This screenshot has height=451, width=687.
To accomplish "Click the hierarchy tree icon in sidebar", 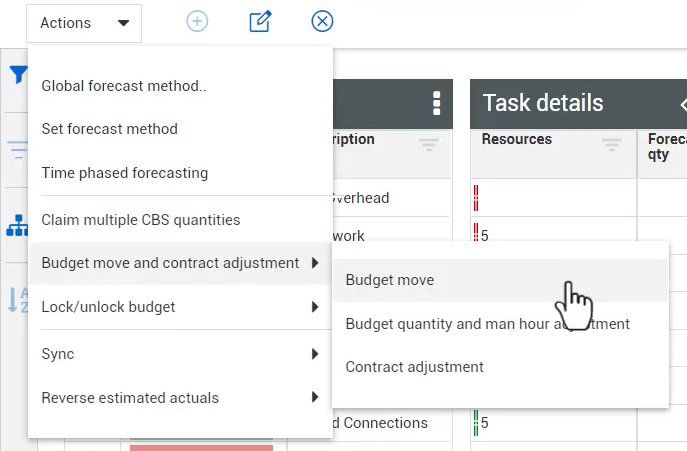I will tap(16, 227).
